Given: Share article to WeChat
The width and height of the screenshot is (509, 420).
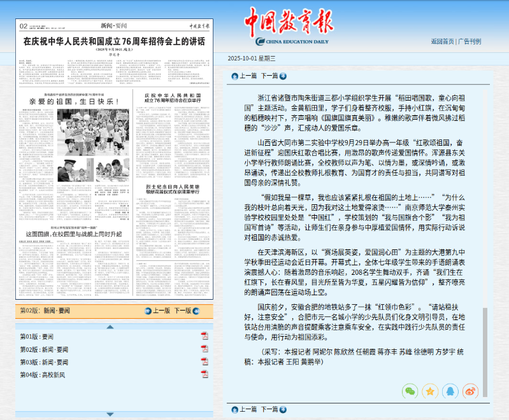Looking at the screenshot, I should pyautogui.click(x=411, y=391).
